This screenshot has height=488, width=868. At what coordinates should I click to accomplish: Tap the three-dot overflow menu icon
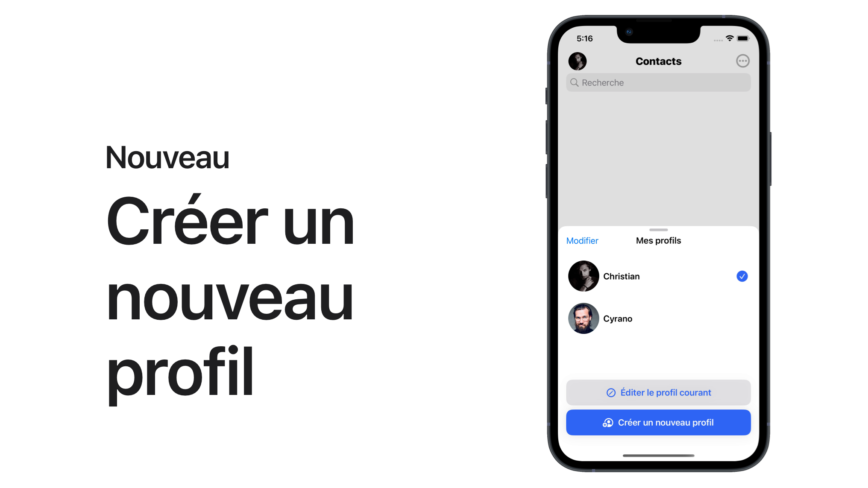click(743, 60)
